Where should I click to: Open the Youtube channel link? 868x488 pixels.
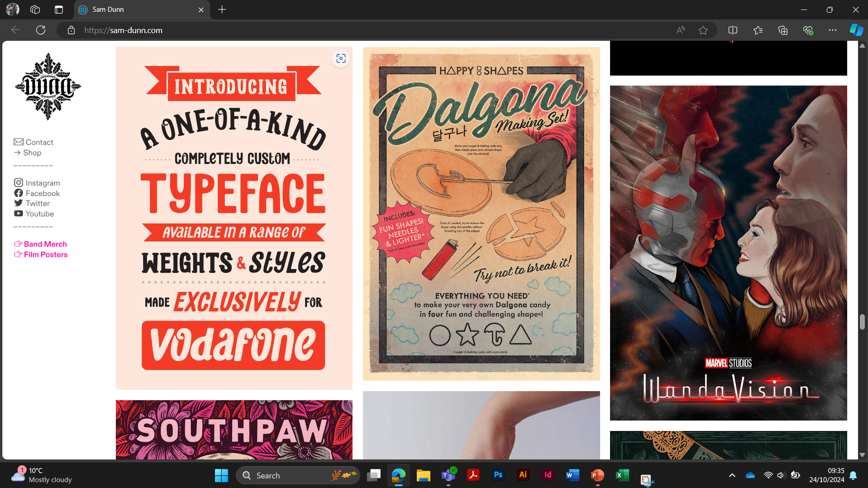click(34, 214)
